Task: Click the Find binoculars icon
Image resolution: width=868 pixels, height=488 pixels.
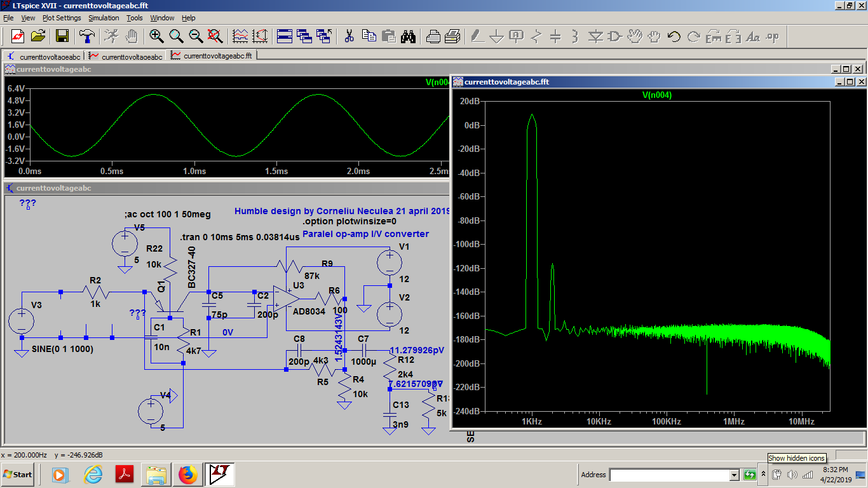Action: coord(408,36)
